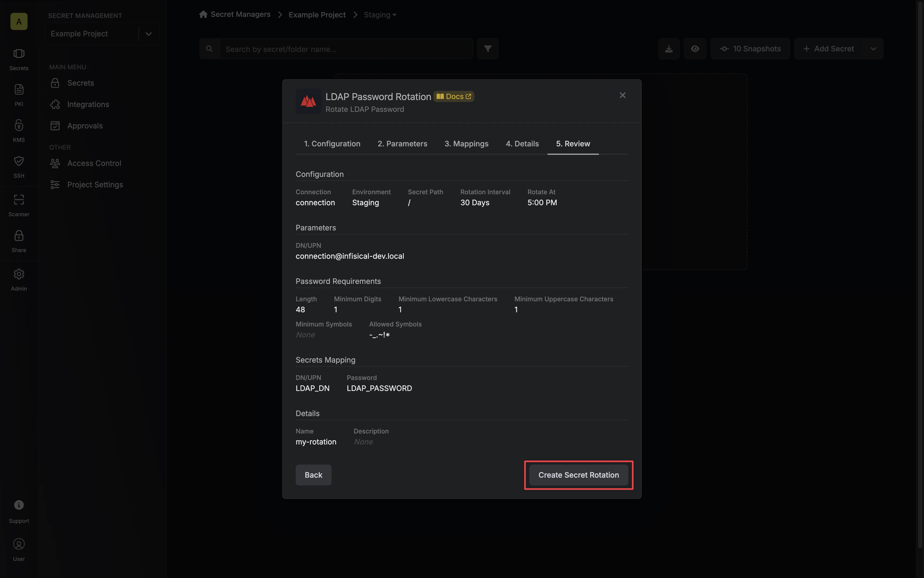Click the connection@infisical-dev.local value
924x578 pixels.
[x=350, y=256]
